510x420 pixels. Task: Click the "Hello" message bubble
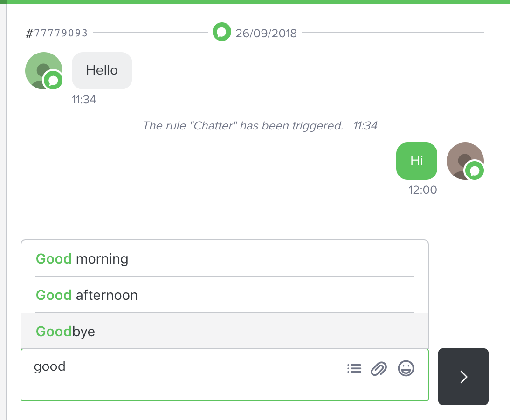[x=102, y=71]
